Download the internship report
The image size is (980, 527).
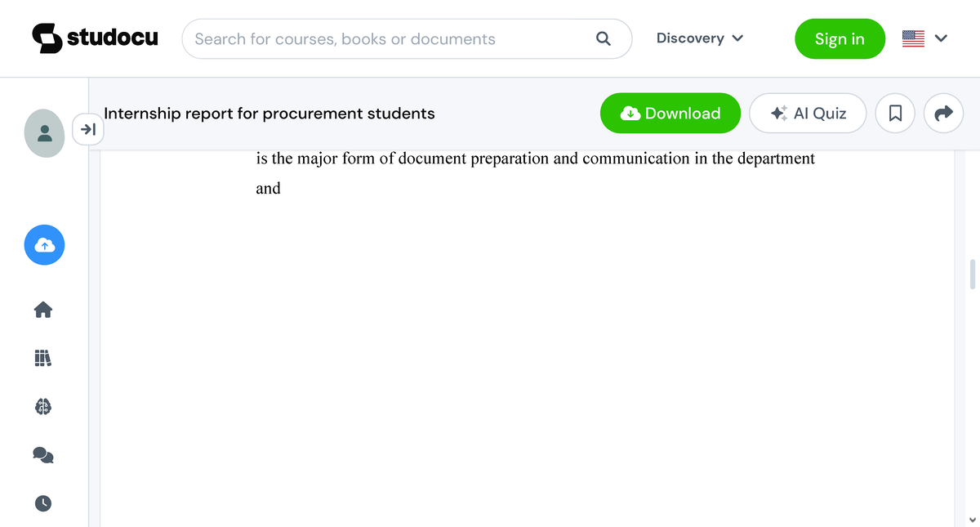coord(670,113)
